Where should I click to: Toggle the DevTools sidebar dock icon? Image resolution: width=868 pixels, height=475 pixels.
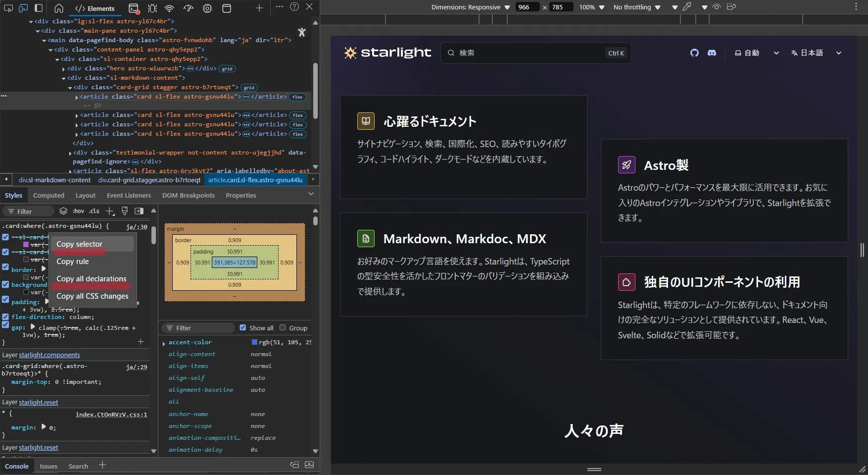(38, 8)
